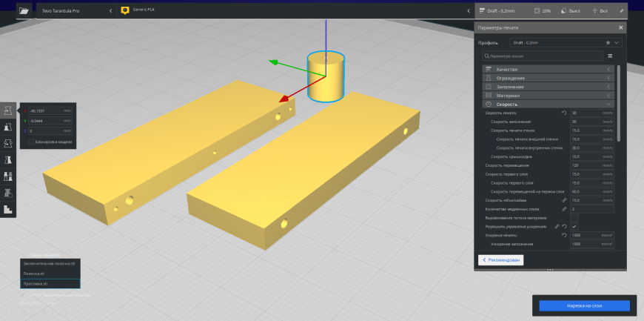Click link icon beside Разрешить управление ускорением
Viewport: 644px width, 321px height.
point(557,226)
